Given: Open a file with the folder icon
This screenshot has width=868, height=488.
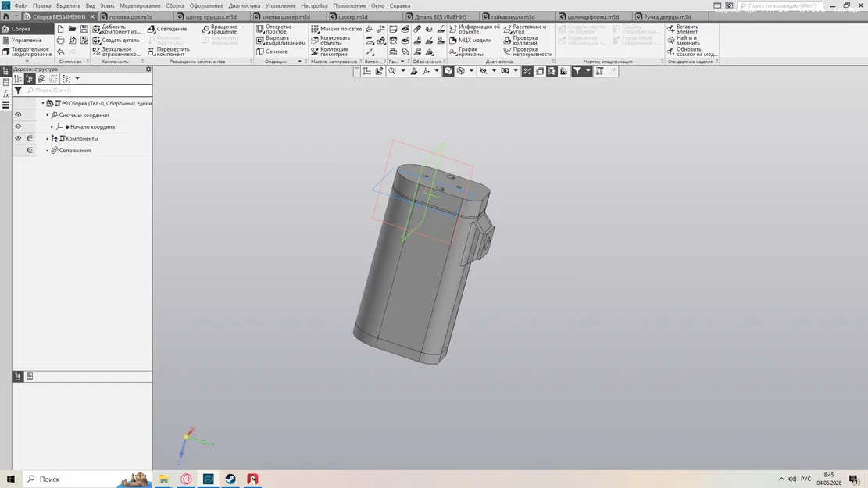Looking at the screenshot, I should [x=72, y=29].
